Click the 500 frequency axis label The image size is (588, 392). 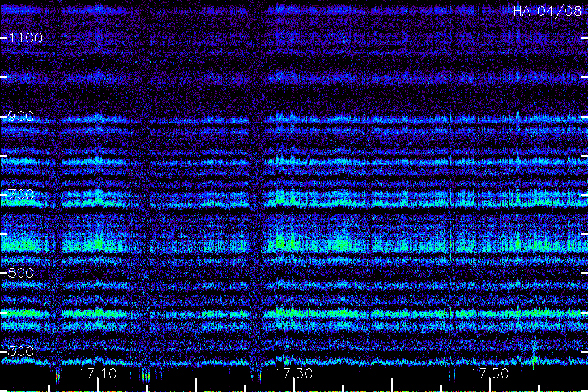[21, 272]
